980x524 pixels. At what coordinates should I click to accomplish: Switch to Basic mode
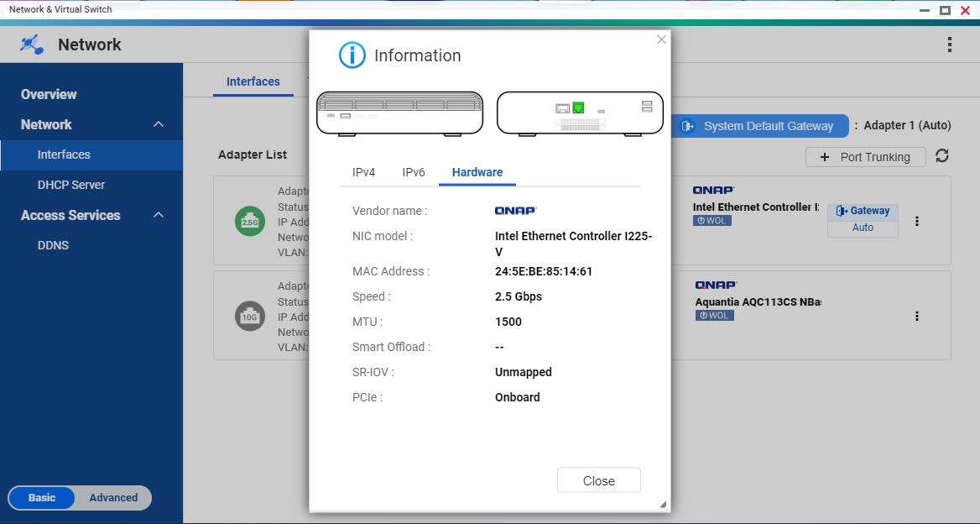coord(42,498)
